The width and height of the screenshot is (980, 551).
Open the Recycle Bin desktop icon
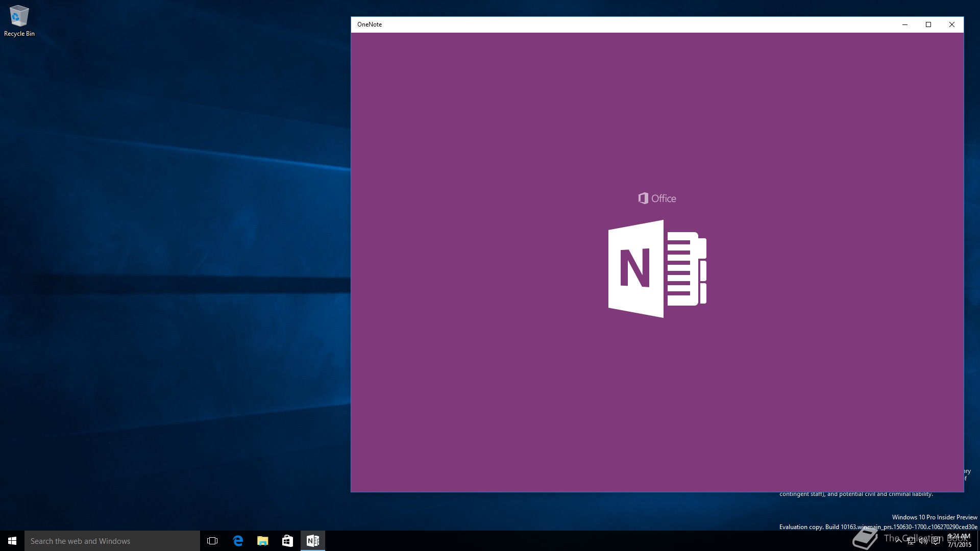[x=19, y=21]
